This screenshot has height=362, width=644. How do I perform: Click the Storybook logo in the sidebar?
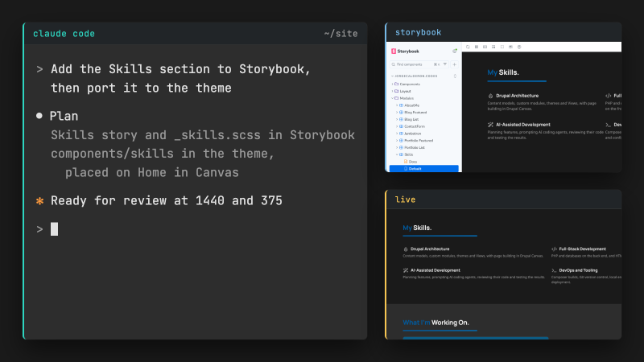tap(405, 51)
